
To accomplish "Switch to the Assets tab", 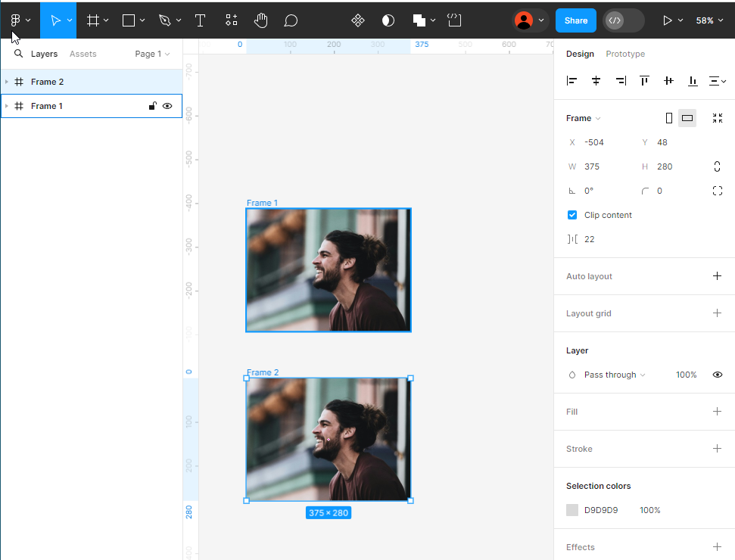I will click(83, 54).
